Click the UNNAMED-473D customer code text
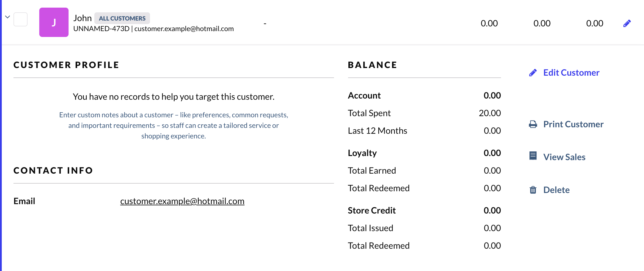644x271 pixels. [101, 29]
